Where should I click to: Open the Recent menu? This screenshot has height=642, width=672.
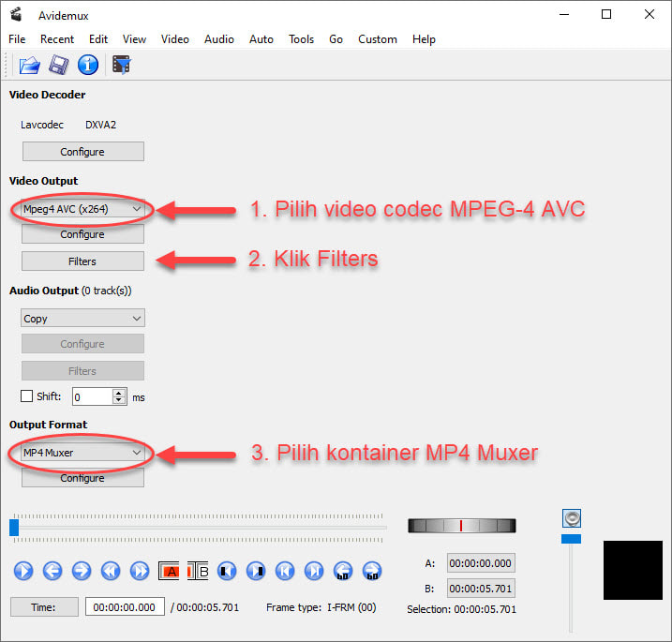(57, 39)
